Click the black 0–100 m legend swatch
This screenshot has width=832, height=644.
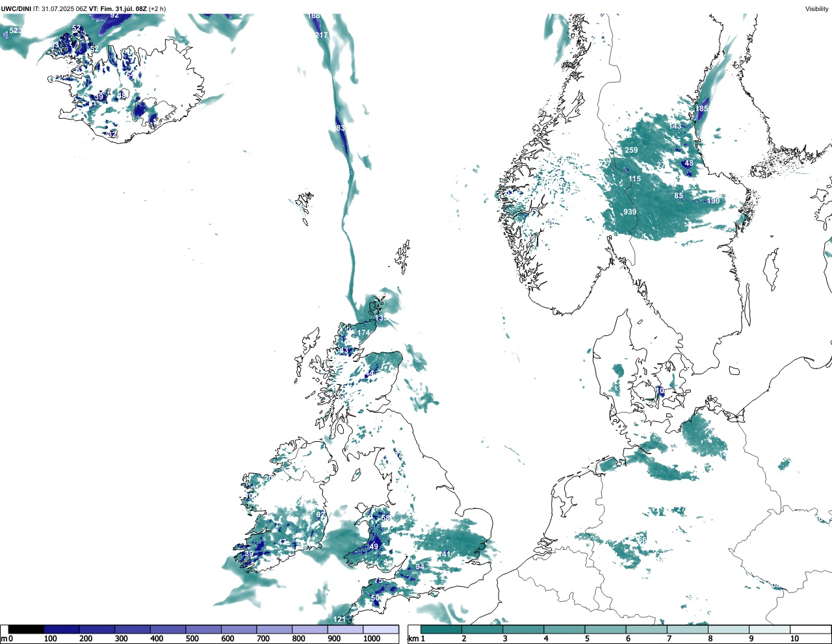coord(26,629)
